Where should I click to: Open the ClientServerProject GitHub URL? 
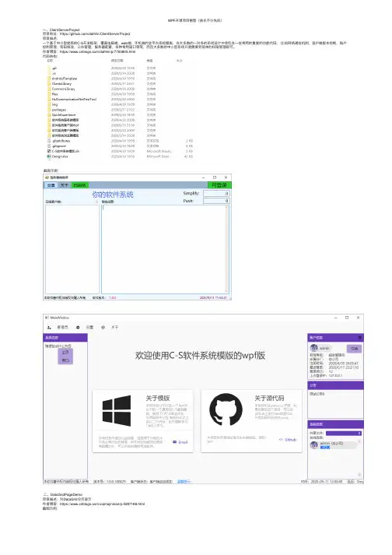(x=95, y=34)
